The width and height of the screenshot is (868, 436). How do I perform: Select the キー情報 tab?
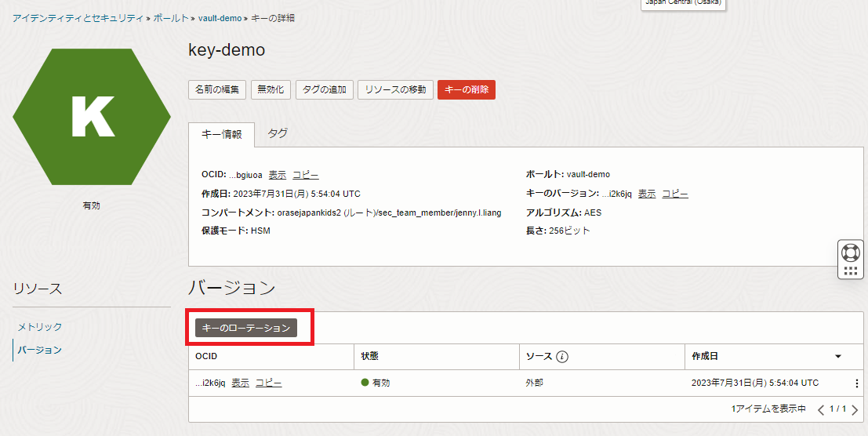(221, 134)
